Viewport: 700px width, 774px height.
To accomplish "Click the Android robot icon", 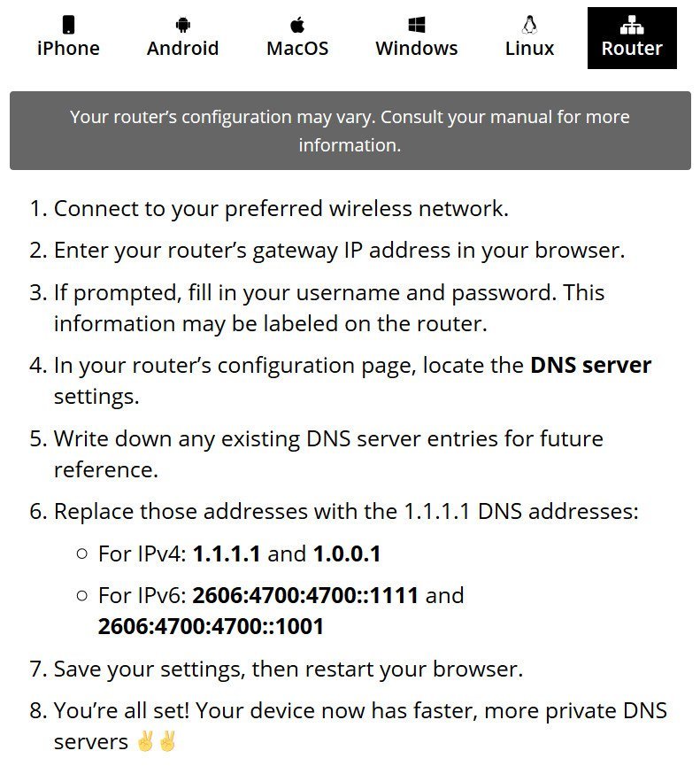I will pyautogui.click(x=183, y=24).
